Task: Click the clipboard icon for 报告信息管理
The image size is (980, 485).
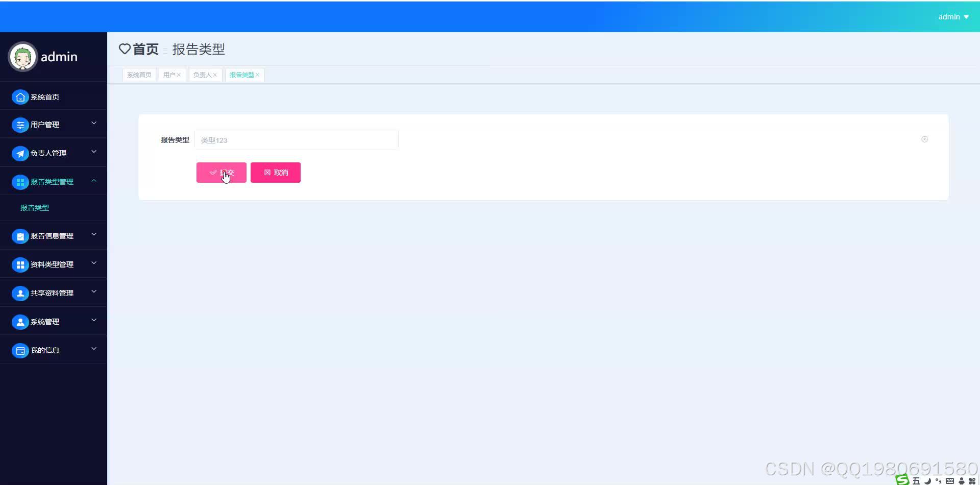Action: pos(20,236)
